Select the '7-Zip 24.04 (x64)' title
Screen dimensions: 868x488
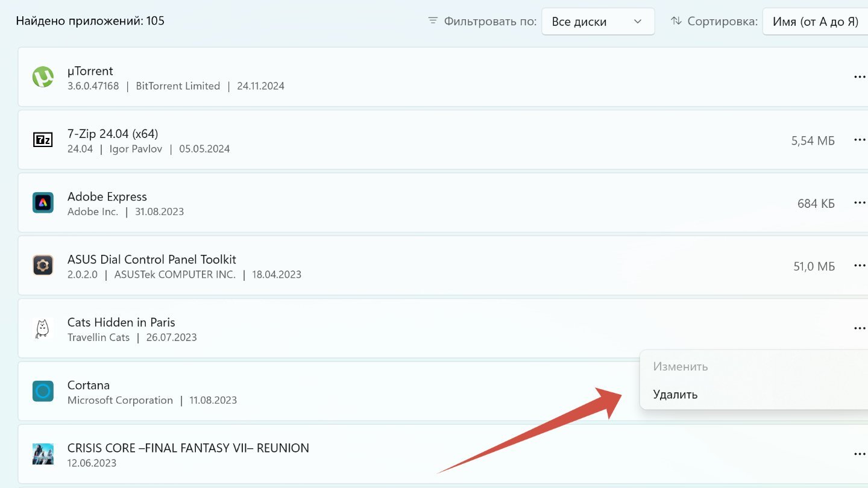(x=113, y=134)
